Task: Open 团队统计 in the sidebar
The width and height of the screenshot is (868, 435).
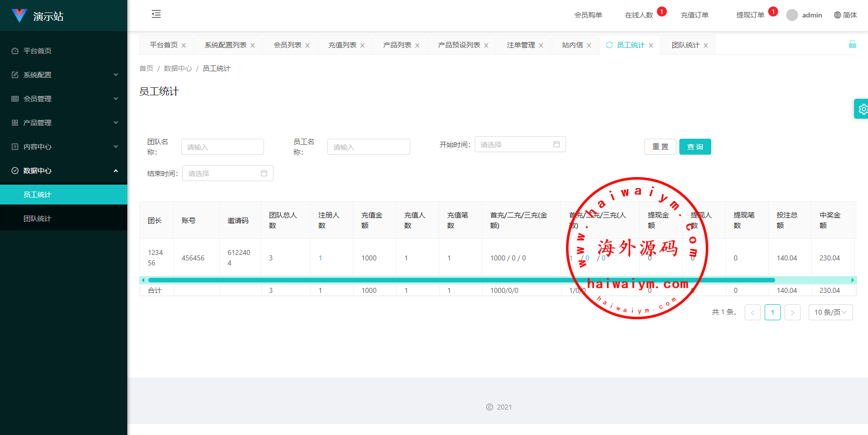Action: coord(37,218)
